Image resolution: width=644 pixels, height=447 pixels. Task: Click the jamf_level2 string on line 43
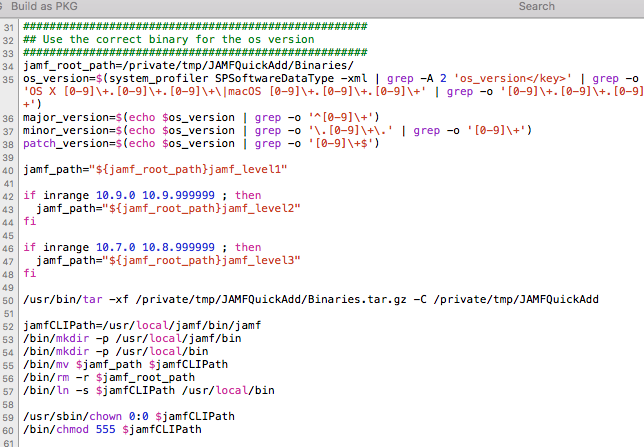(x=201, y=208)
